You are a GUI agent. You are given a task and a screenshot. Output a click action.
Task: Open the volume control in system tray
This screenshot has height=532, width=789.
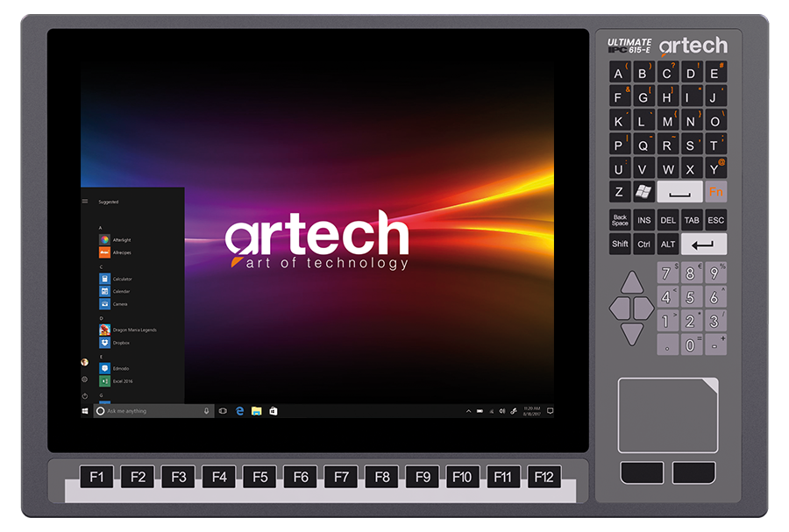[502, 410]
